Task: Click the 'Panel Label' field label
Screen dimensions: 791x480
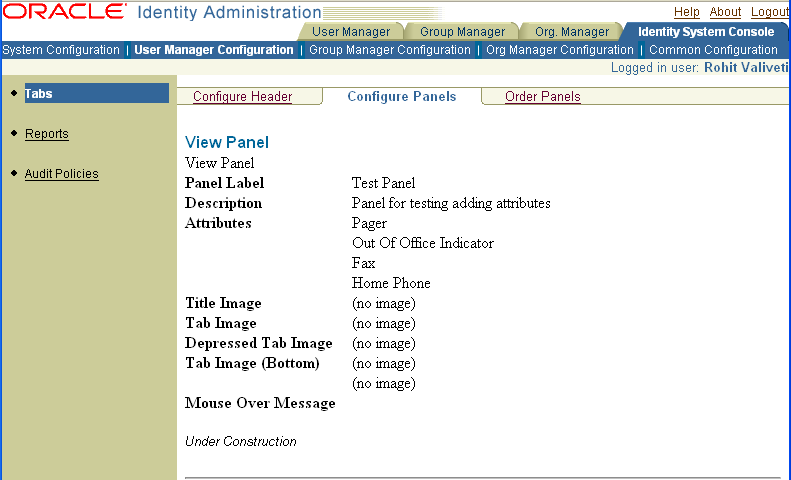Action: [x=224, y=183]
